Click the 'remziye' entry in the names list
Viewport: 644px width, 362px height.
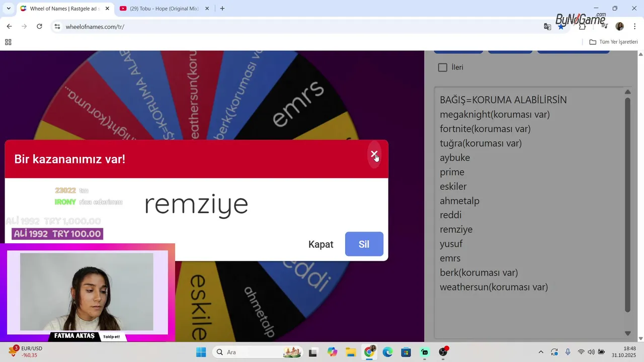[456, 230]
